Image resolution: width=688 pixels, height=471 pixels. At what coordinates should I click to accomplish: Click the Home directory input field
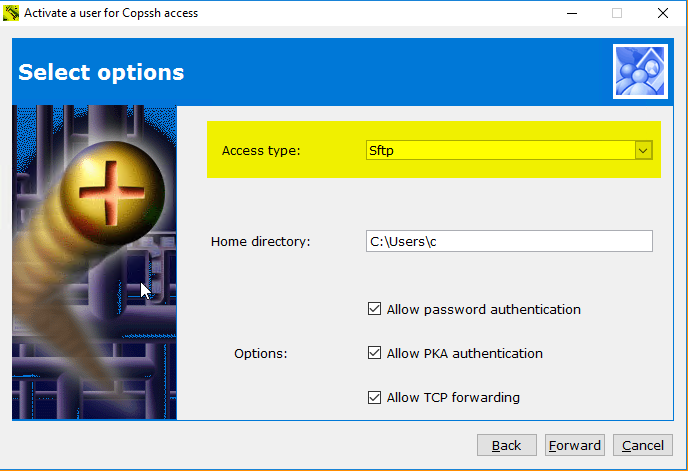point(509,241)
